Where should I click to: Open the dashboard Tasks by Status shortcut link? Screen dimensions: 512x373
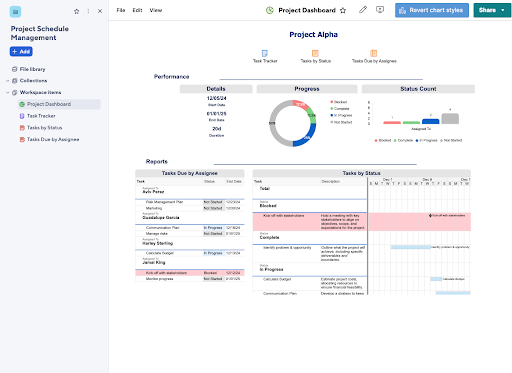tap(316, 61)
